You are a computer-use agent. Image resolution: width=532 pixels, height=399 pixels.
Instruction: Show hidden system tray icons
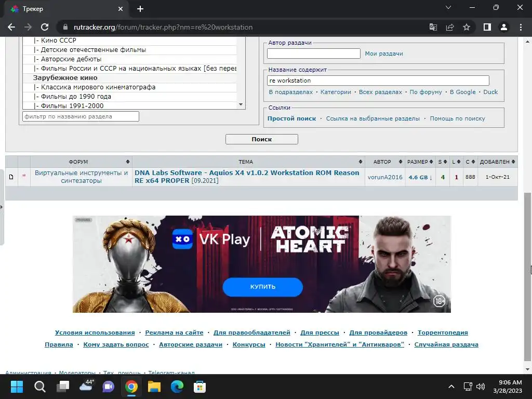tap(451, 387)
